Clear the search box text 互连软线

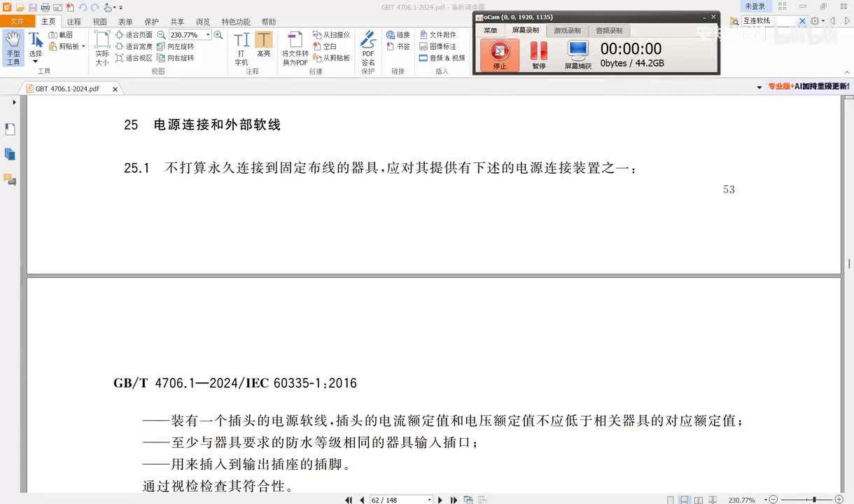(x=802, y=21)
